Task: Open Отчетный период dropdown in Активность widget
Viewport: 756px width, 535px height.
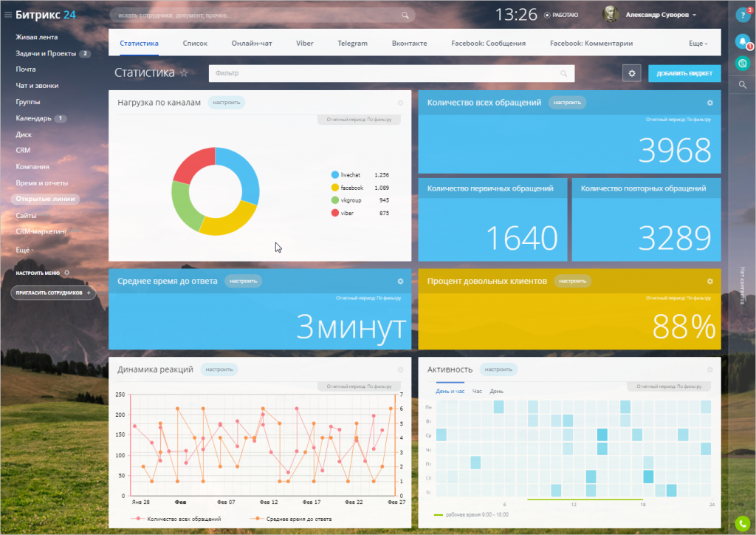Action: click(x=669, y=386)
